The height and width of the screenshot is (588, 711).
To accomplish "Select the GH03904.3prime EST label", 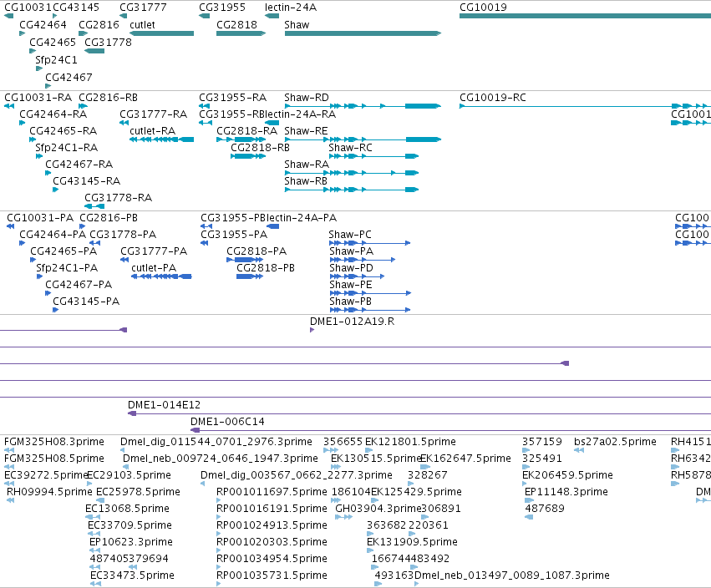I will pos(378,509).
